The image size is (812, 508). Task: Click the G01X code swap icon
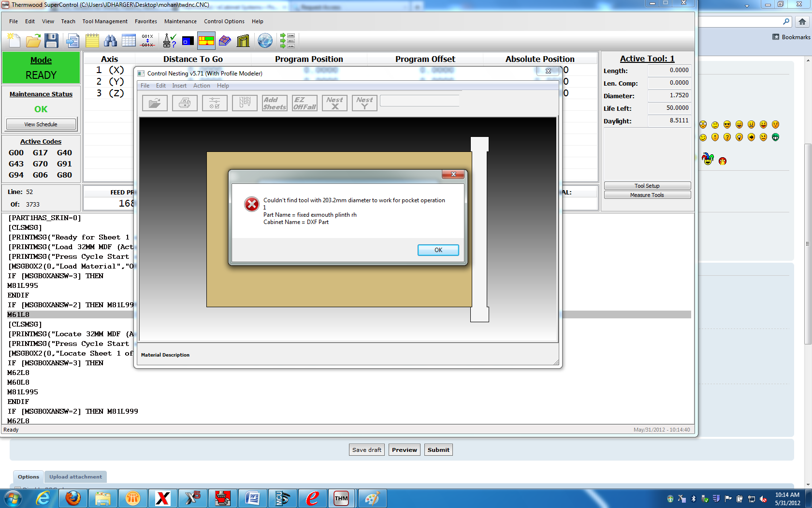pos(147,41)
